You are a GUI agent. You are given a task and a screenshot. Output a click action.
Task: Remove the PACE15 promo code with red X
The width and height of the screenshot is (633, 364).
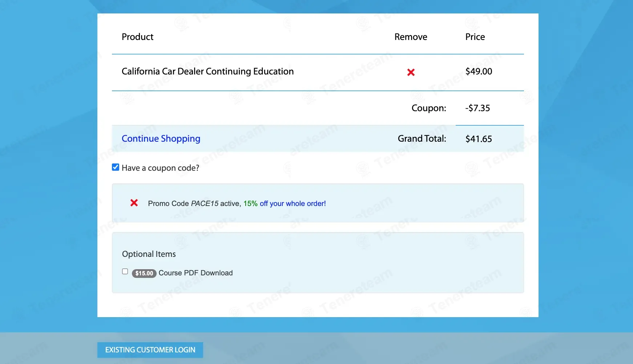click(134, 203)
